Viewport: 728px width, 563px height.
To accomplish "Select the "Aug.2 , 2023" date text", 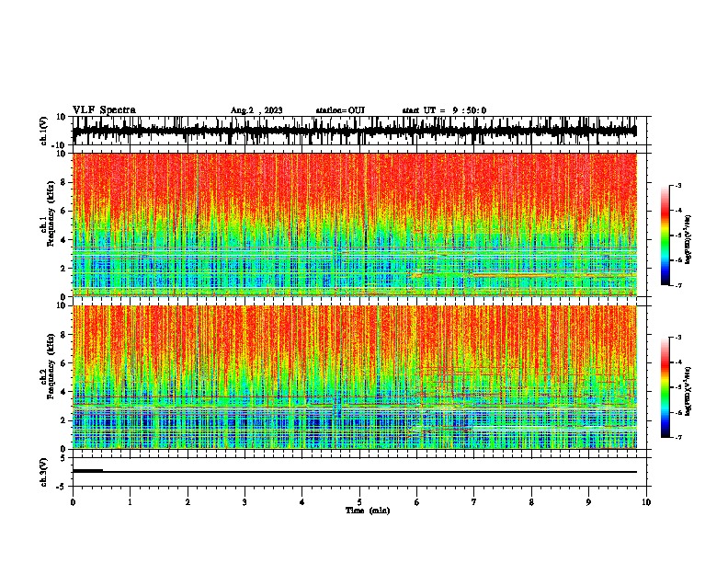I will 256,110.
